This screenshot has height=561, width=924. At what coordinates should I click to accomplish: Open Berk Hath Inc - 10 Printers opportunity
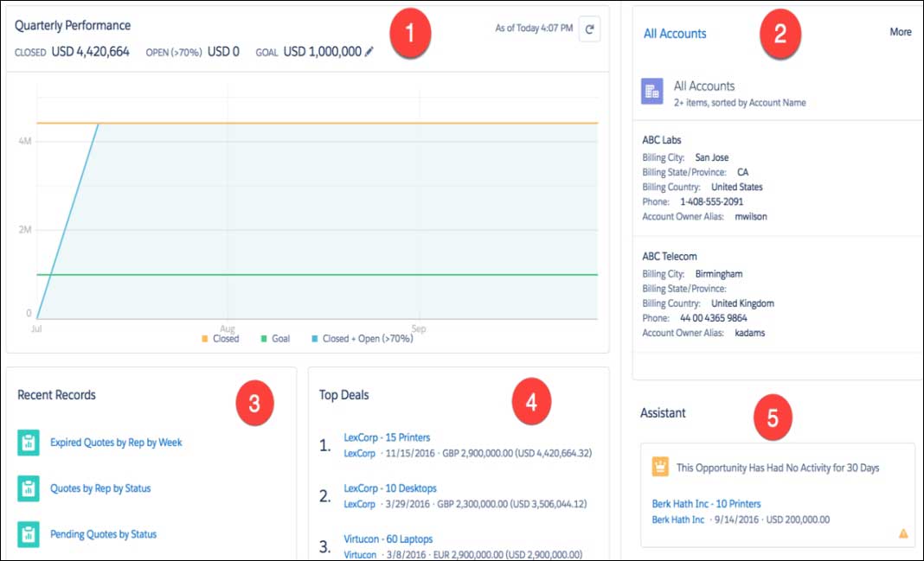tap(706, 504)
